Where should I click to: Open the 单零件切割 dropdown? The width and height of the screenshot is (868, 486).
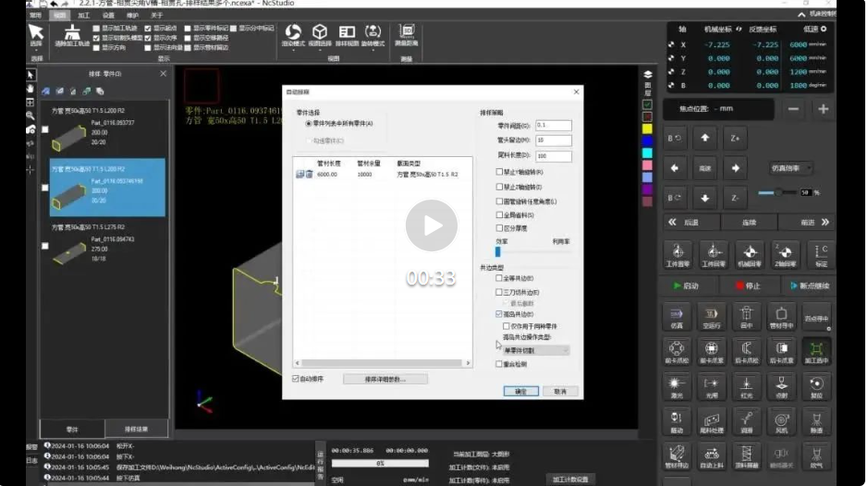535,350
